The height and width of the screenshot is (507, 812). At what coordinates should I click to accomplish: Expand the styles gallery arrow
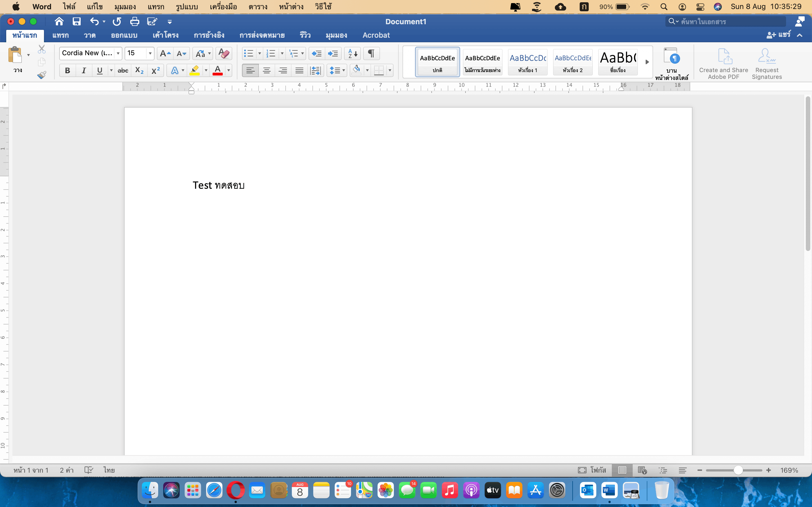coord(647,62)
